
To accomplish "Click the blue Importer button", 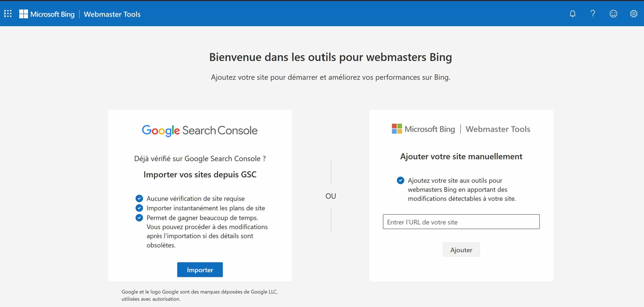I will point(200,270).
